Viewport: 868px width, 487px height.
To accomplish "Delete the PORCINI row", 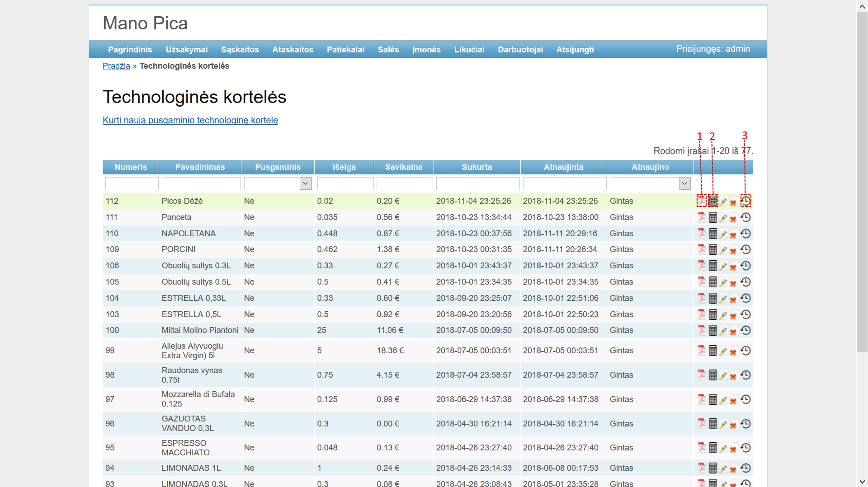I will tap(733, 250).
